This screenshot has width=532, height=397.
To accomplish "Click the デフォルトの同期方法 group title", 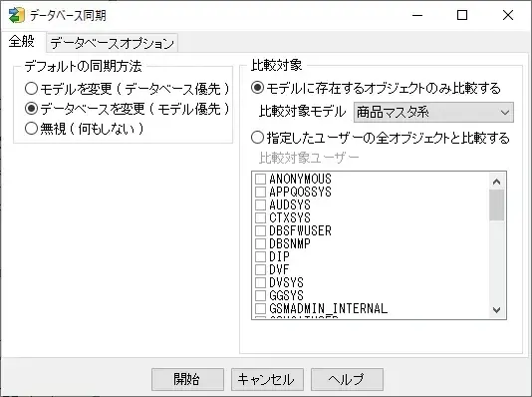I will (83, 66).
